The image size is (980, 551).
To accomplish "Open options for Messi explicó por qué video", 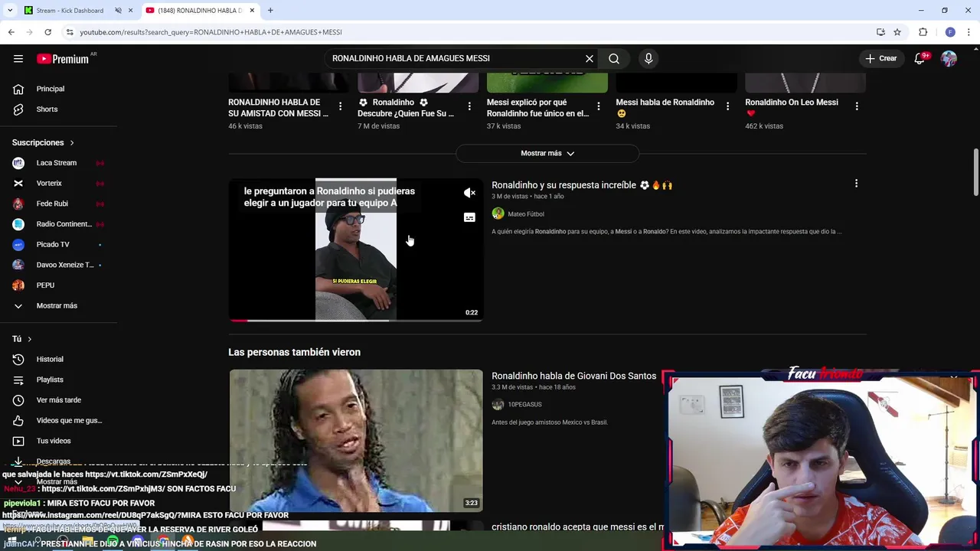I will (599, 106).
